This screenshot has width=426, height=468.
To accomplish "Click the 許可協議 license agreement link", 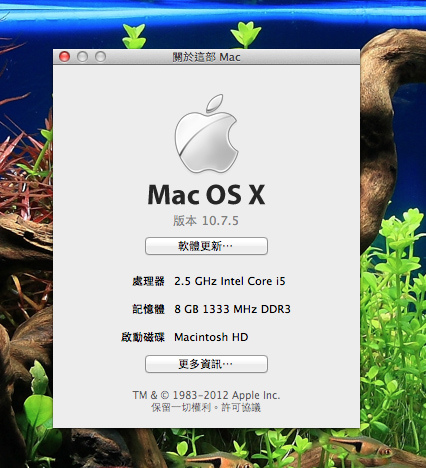I will pyautogui.click(x=241, y=407).
